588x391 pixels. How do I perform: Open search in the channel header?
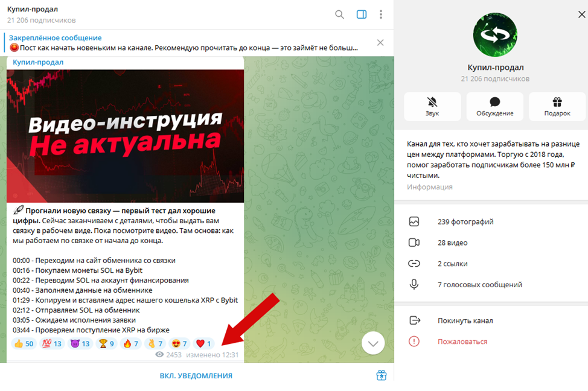pos(339,14)
